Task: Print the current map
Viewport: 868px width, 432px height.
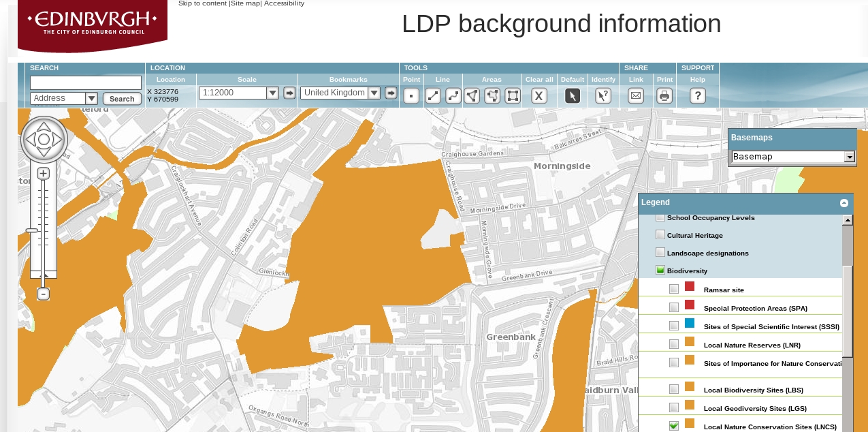Action: coord(664,96)
